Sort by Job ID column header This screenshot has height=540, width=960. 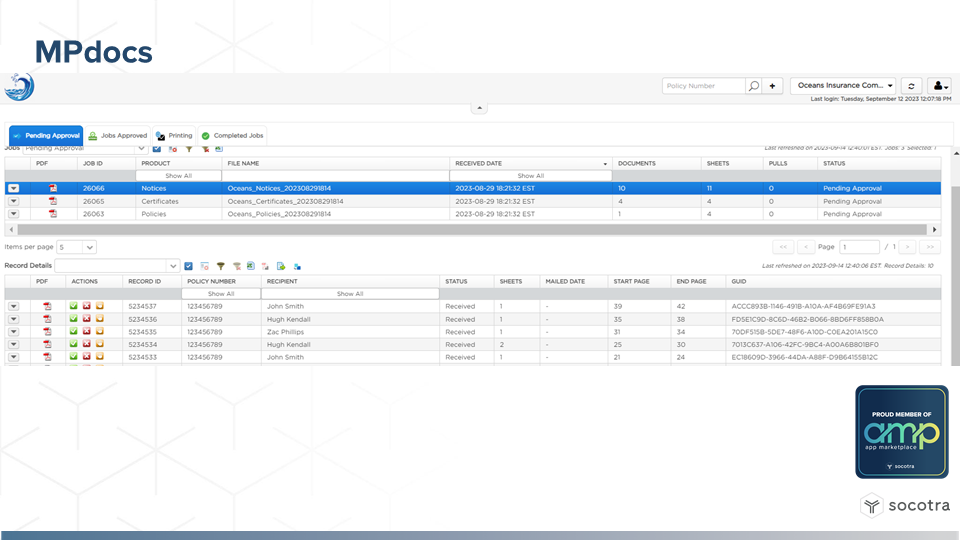pos(107,163)
